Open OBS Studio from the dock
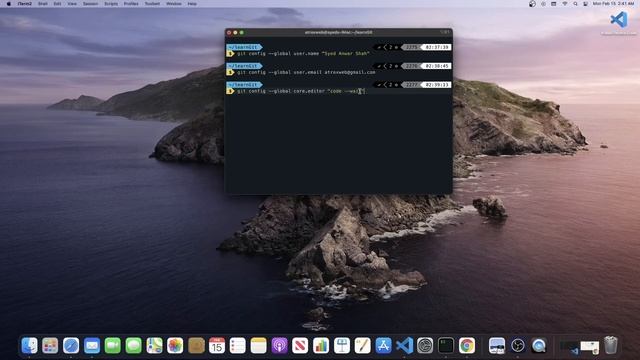The height and width of the screenshot is (360, 640). [518, 346]
